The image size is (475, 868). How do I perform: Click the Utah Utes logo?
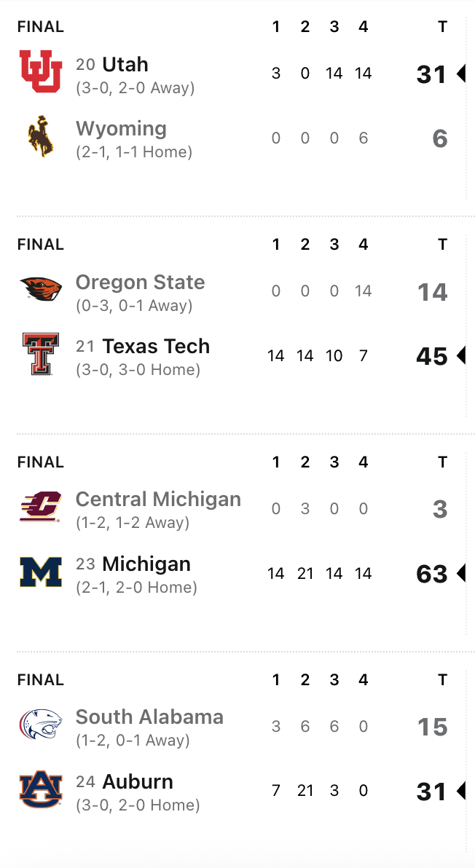pyautogui.click(x=41, y=71)
